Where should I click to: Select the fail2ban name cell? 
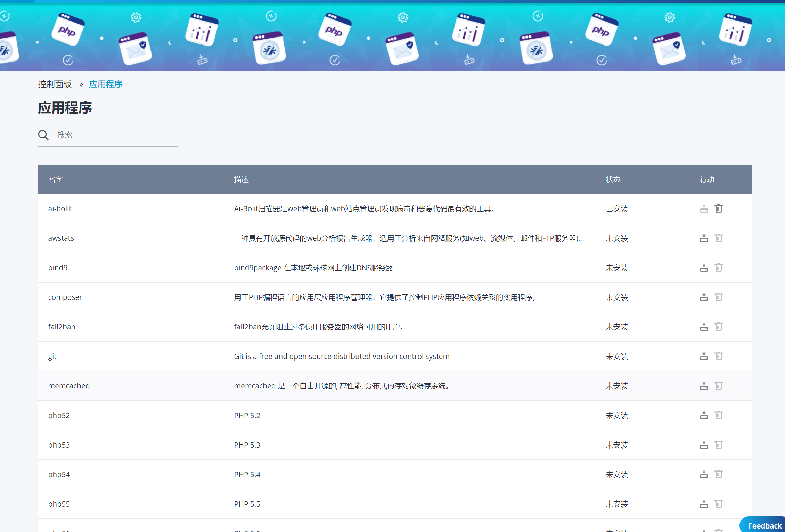(x=62, y=327)
